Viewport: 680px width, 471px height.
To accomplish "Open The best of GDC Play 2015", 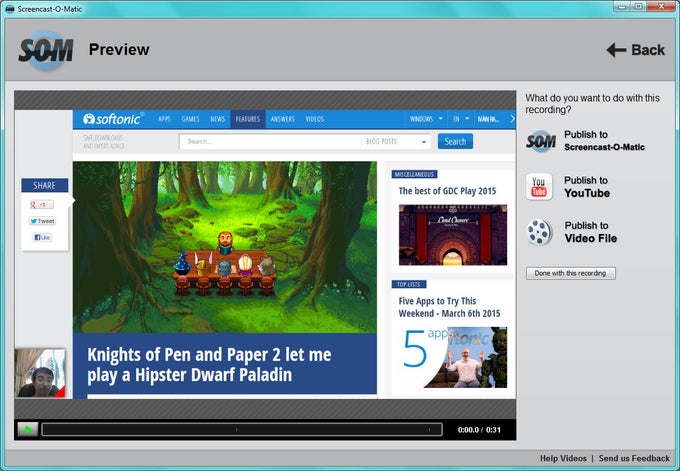I will click(x=447, y=191).
